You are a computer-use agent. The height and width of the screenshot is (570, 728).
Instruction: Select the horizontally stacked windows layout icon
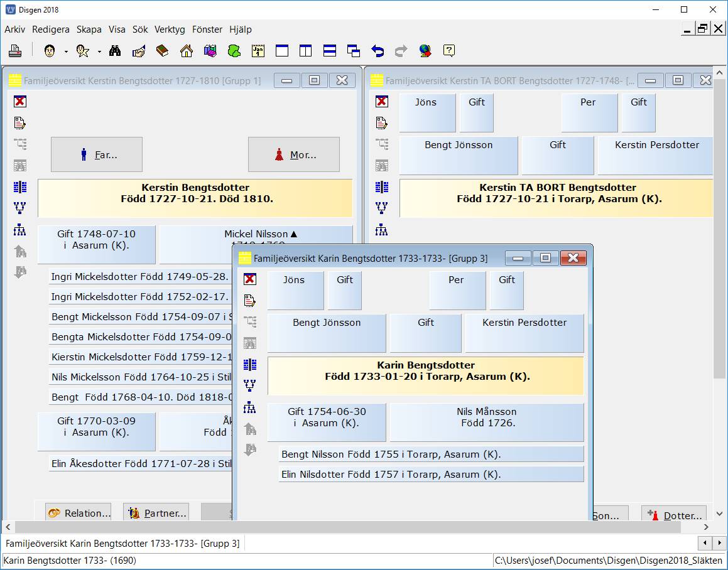(330, 51)
